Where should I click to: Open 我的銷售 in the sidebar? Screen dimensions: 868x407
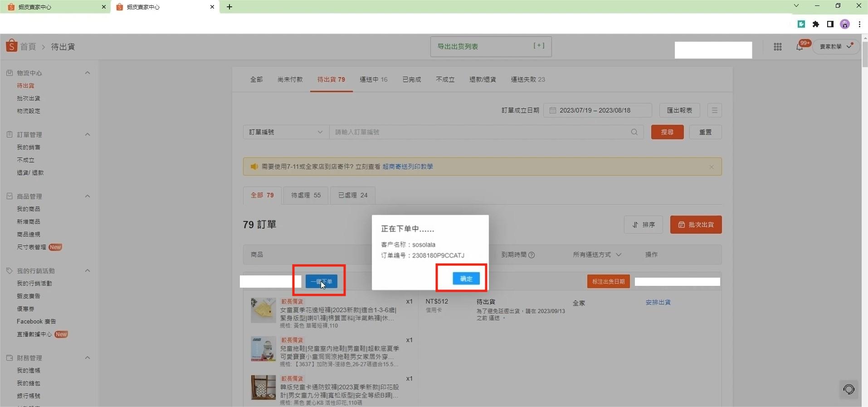click(29, 147)
